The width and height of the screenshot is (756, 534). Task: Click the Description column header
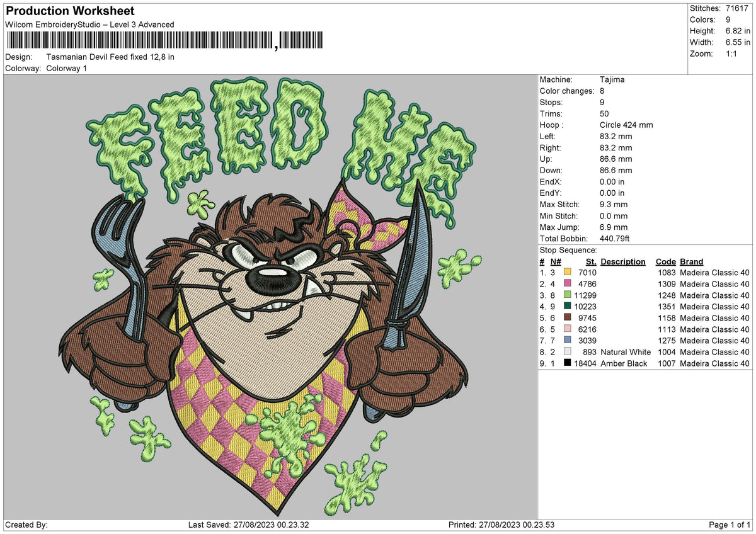622,261
